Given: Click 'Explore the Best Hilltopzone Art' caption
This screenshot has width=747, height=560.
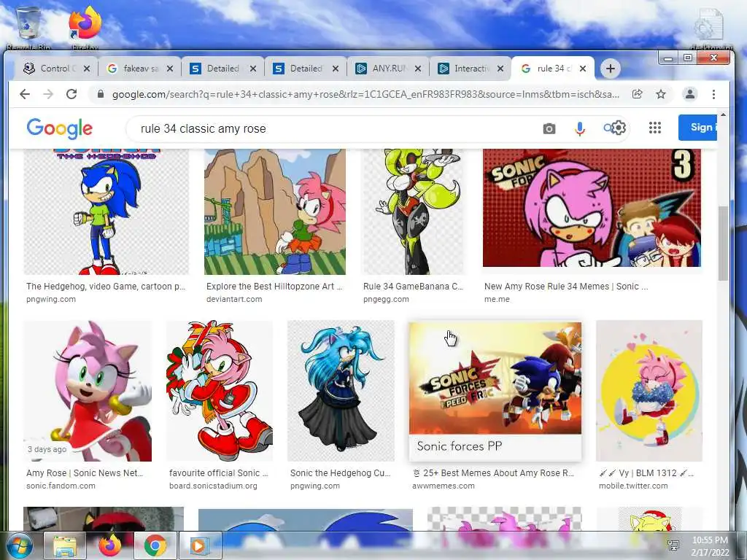Looking at the screenshot, I should point(274,286).
